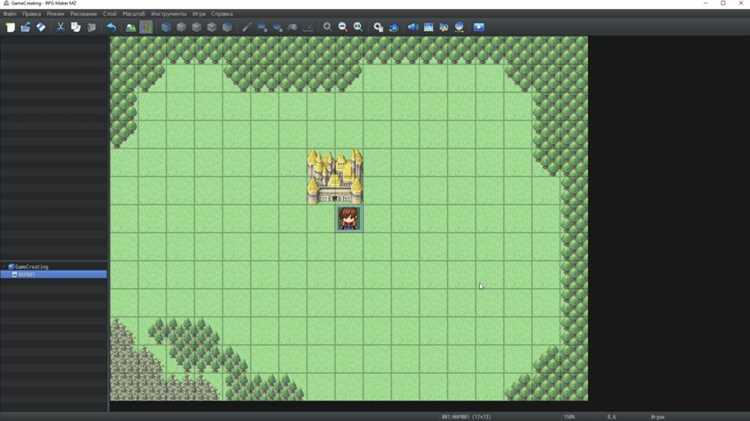Click the middle magnifier zoom icon

[x=342, y=27]
